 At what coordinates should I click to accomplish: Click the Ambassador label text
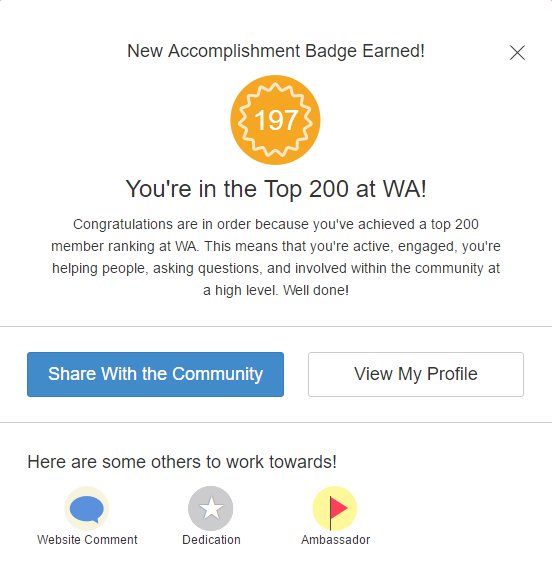coord(336,540)
